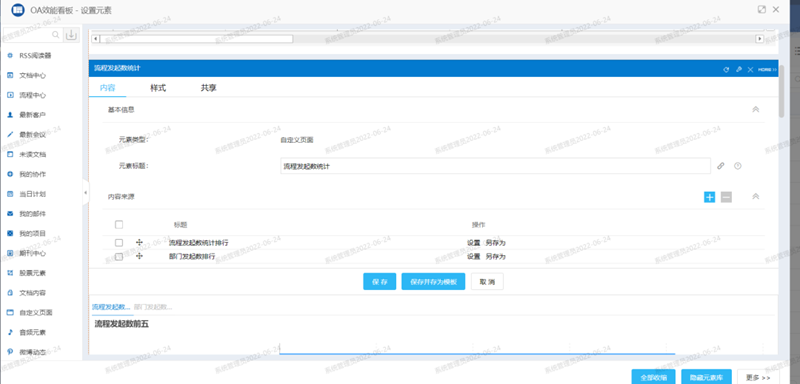Click drag handle for 部门发起数排行 row
800x384 pixels.
coord(139,256)
